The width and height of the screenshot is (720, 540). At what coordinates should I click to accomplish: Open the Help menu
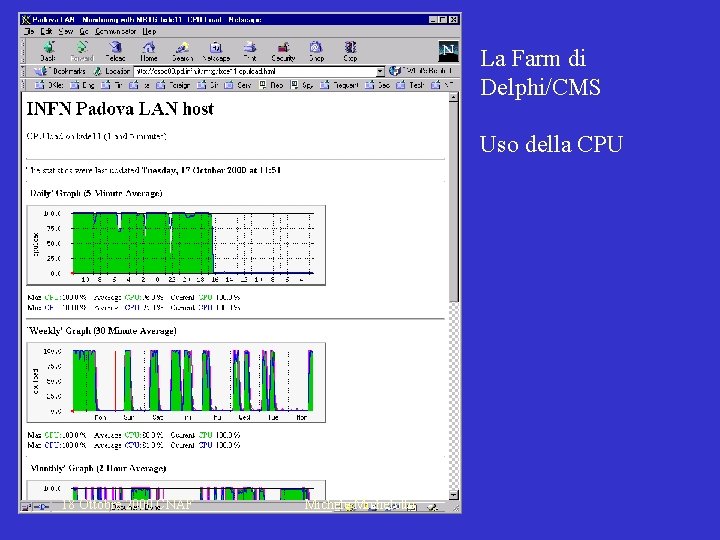[x=149, y=31]
